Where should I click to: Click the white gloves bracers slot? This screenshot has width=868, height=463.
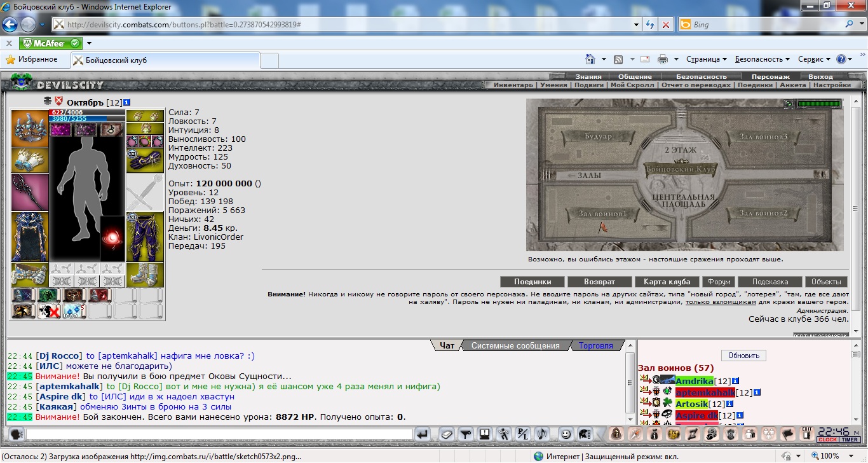point(30,160)
